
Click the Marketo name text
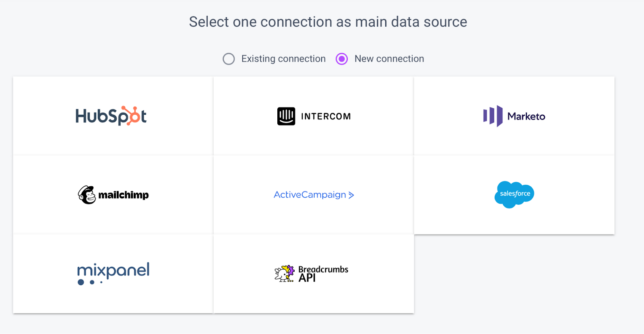(526, 116)
